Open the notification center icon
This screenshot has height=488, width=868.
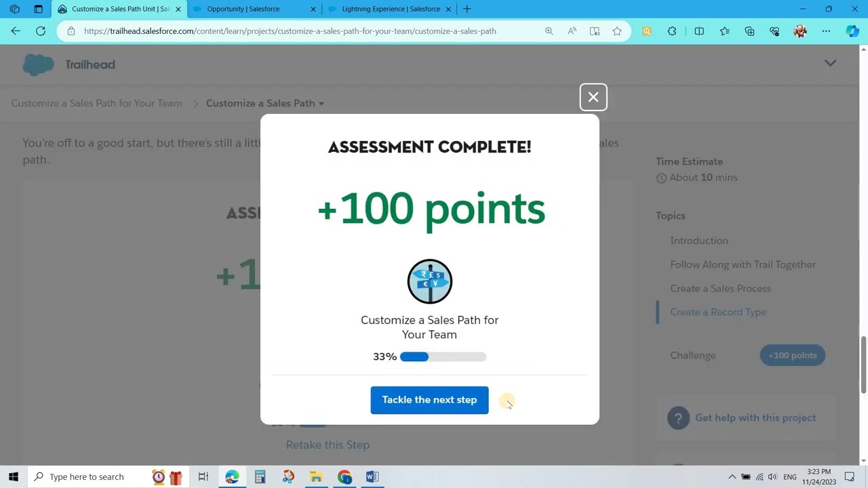coord(850,477)
